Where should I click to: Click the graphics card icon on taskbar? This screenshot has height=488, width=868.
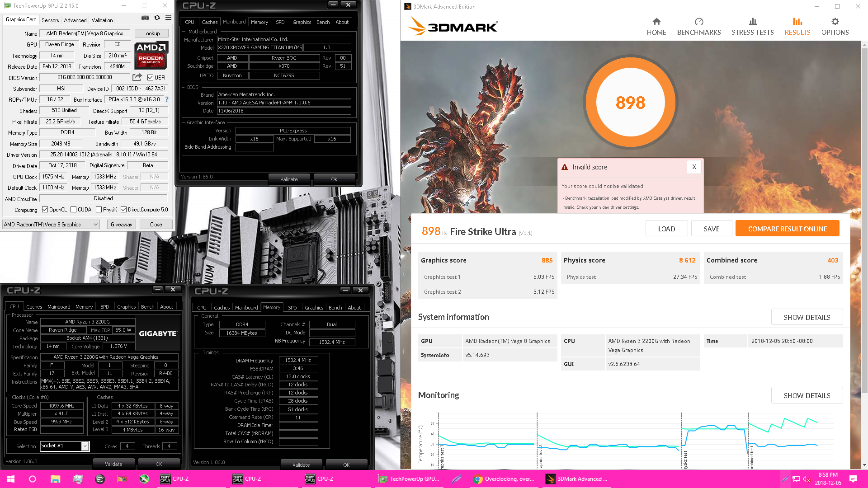click(122, 479)
